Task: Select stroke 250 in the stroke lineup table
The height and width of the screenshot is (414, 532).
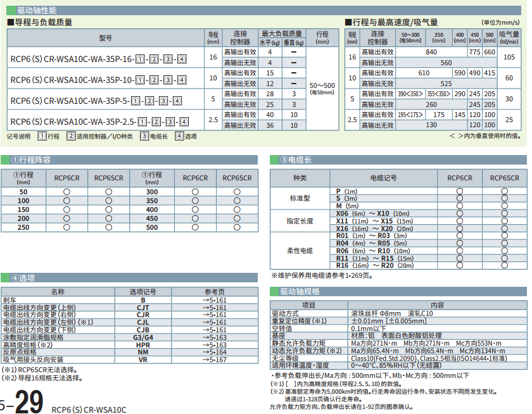Action: click(23, 227)
